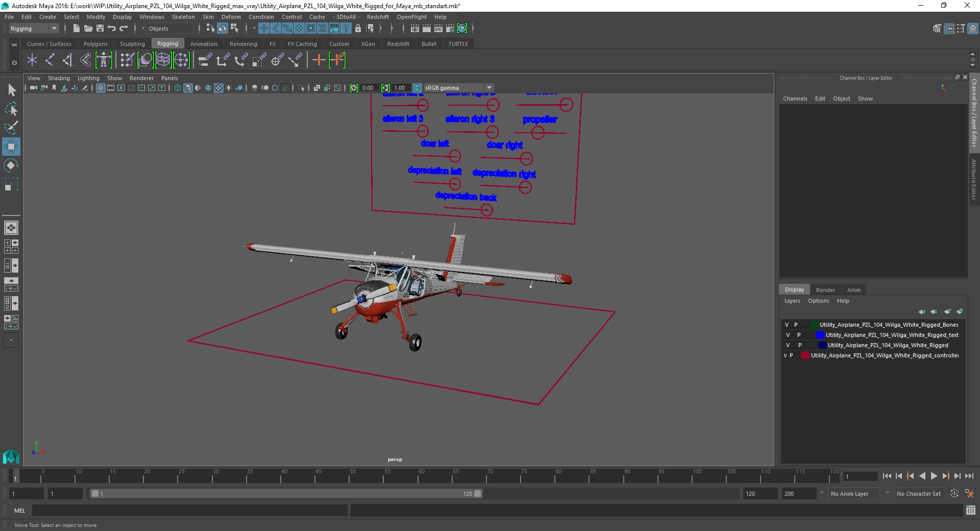The width and height of the screenshot is (980, 531).
Task: Open the shelf options gear menu
Action: pyautogui.click(x=14, y=63)
